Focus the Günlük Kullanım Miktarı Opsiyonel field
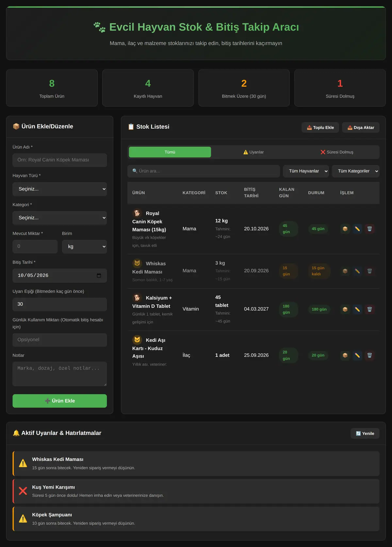 tap(60, 340)
